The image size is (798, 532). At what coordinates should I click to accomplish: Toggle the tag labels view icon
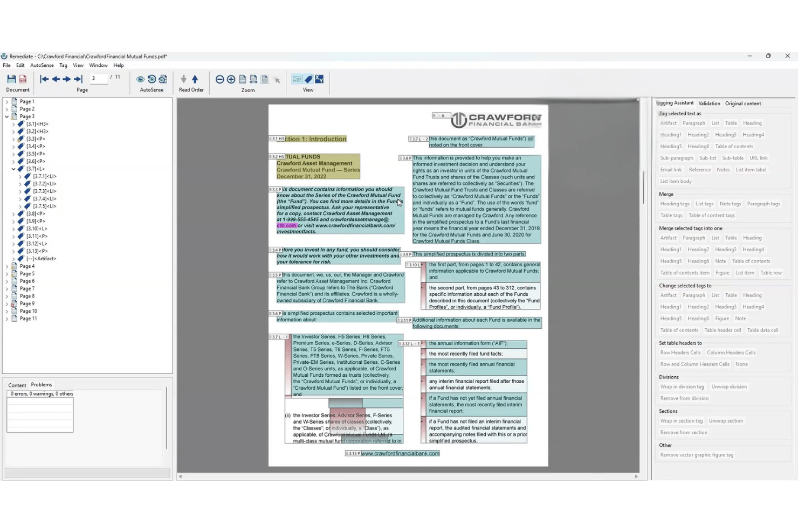297,79
